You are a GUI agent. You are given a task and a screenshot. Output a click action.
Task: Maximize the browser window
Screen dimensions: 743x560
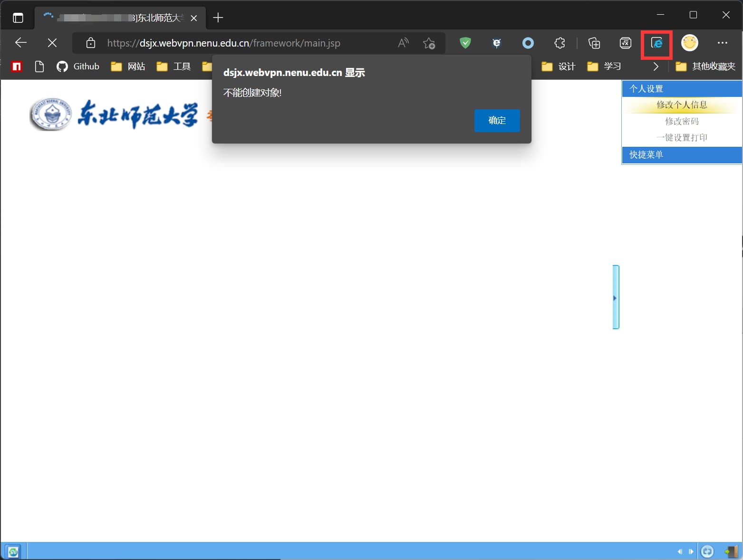(693, 15)
